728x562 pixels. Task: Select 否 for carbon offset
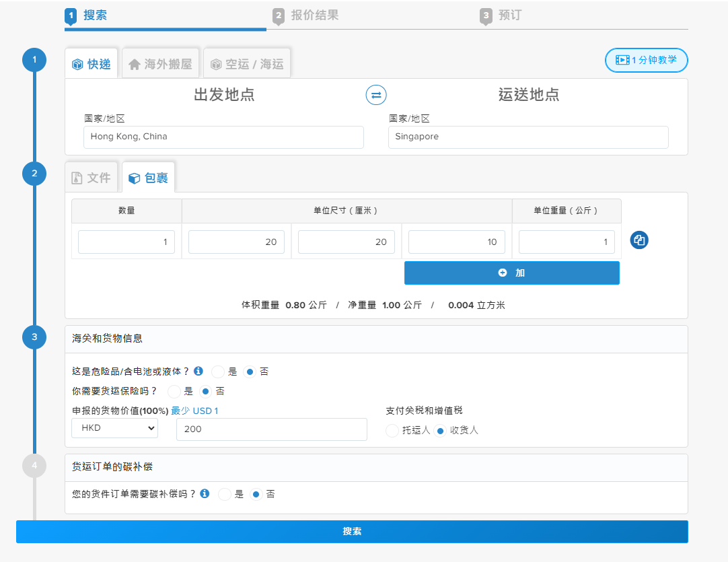(256, 494)
